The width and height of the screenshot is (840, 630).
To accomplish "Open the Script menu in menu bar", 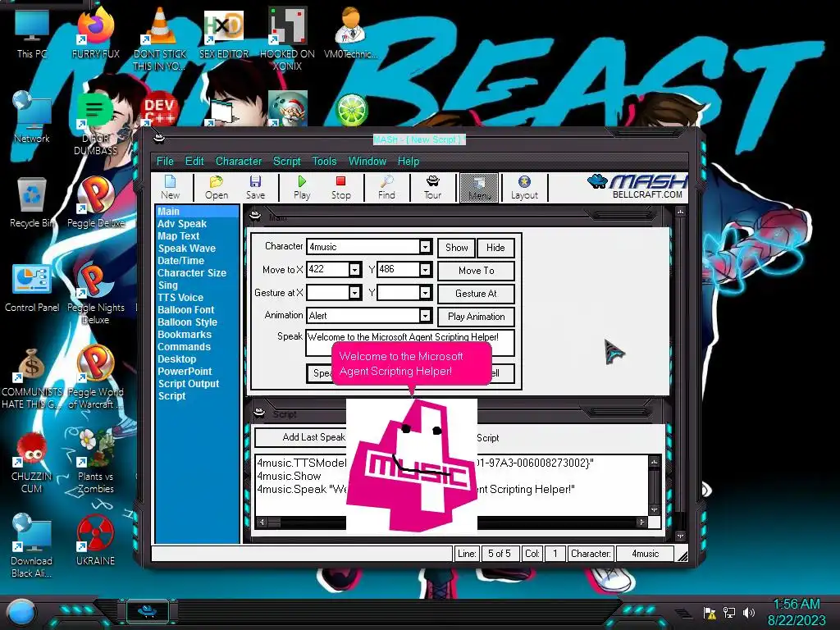I will [286, 162].
